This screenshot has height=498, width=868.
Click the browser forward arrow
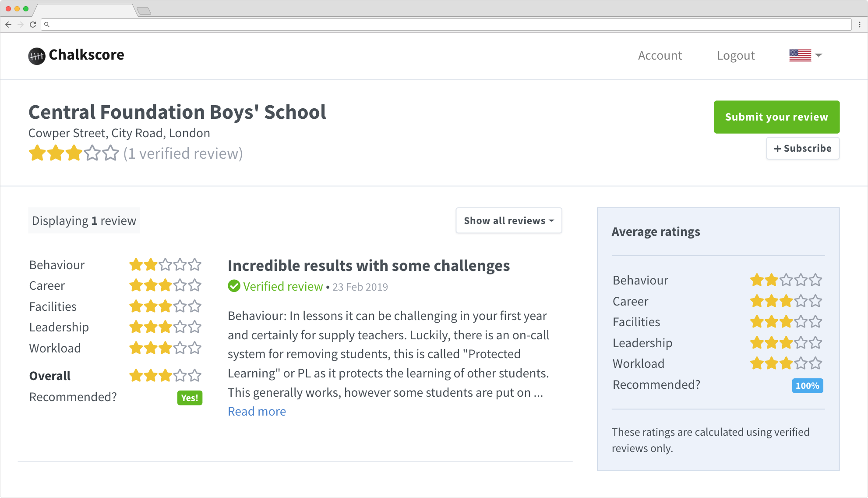pyautogui.click(x=21, y=25)
